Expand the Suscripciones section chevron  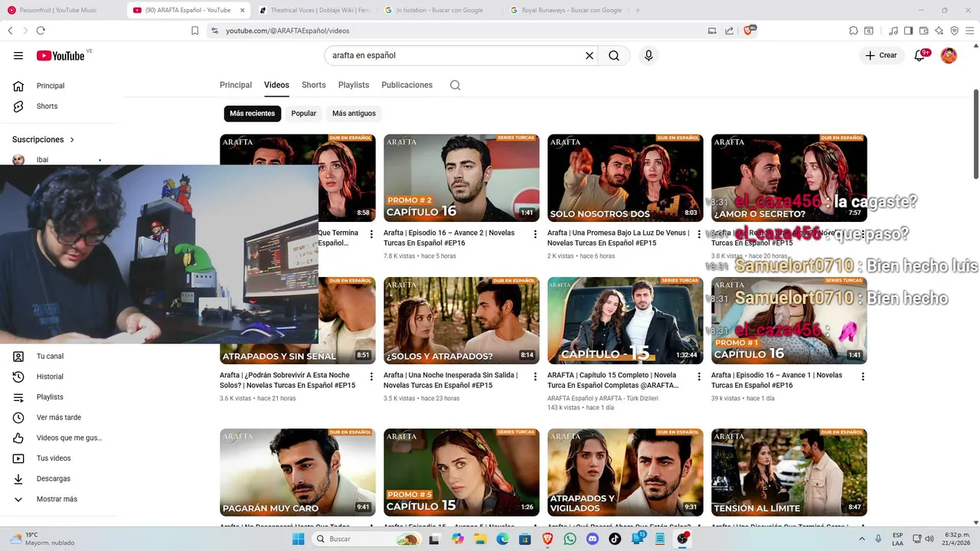[x=72, y=140]
